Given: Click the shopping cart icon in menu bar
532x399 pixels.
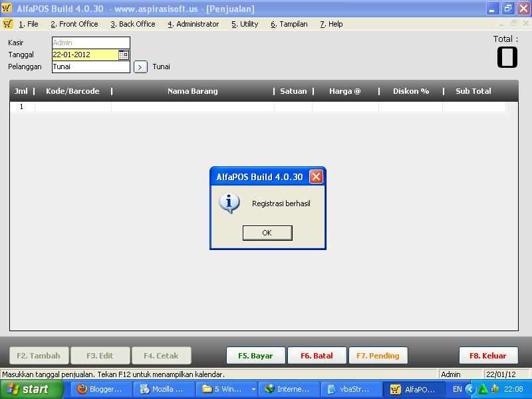Looking at the screenshot, I should (x=7, y=24).
